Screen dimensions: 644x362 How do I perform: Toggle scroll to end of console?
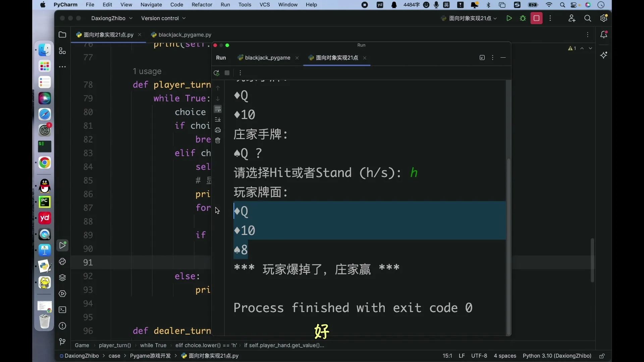tap(218, 120)
